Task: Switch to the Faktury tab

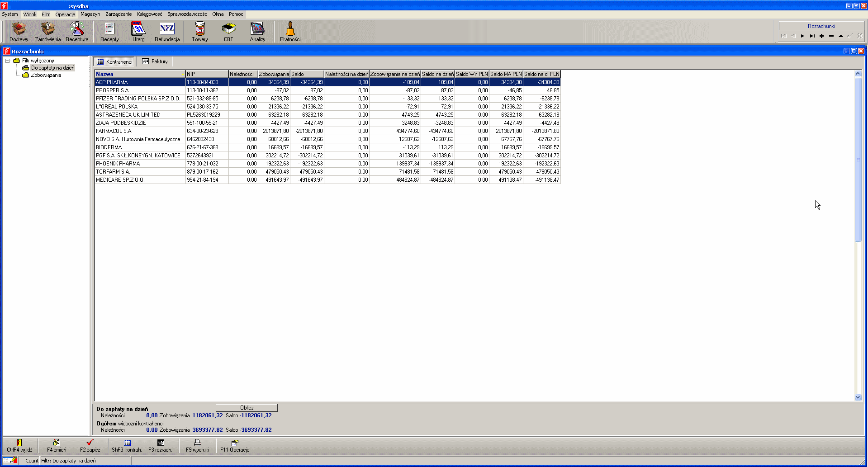Action: [x=155, y=61]
